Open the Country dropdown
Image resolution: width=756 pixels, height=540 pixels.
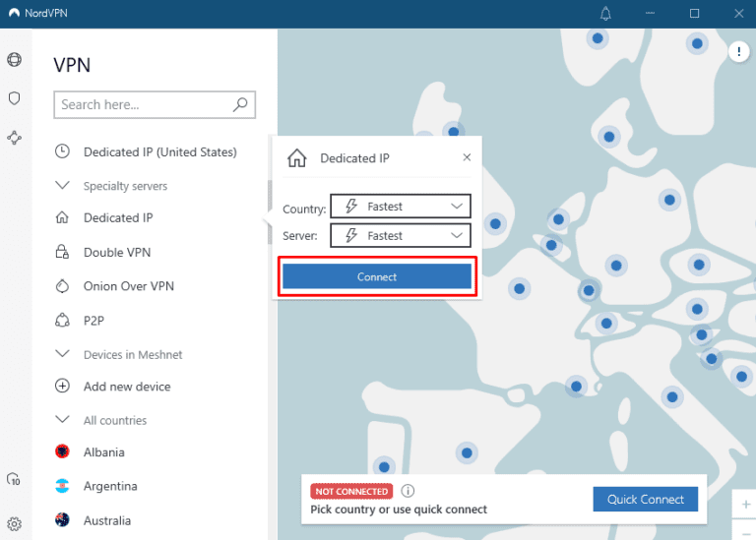click(400, 207)
